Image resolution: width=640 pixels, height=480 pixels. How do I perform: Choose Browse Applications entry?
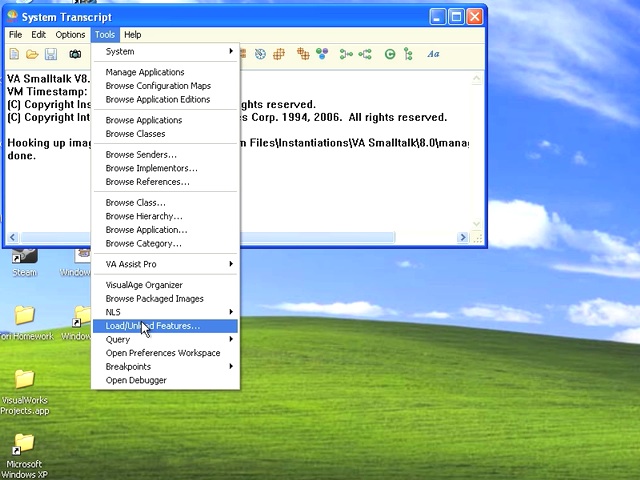(165, 120)
